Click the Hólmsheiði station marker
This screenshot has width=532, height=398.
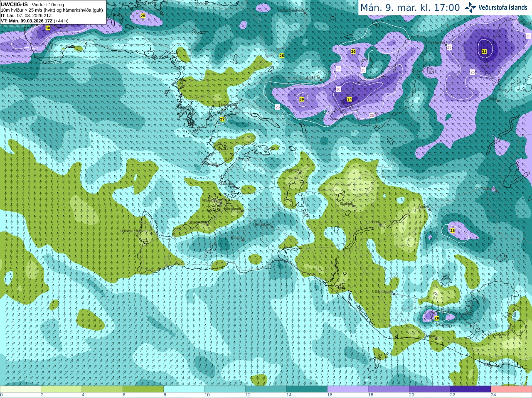point(242,211)
